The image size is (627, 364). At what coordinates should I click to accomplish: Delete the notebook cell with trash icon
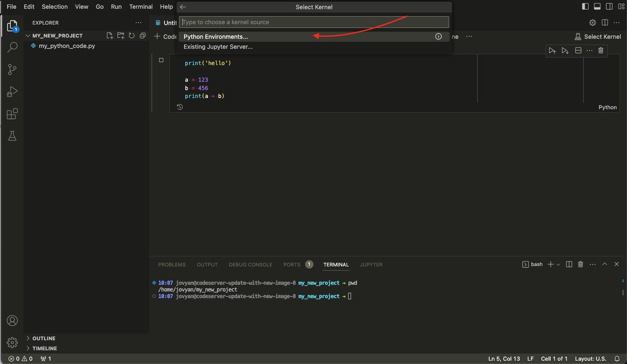coord(601,50)
